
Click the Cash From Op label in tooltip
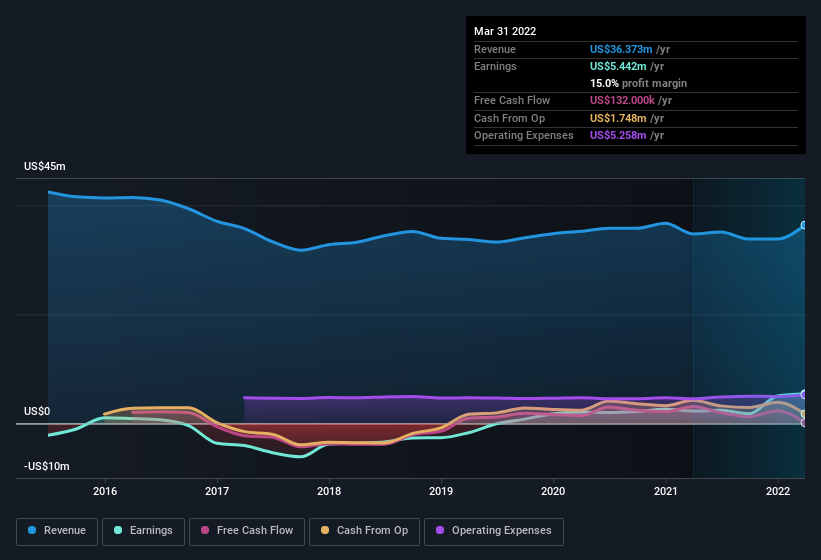pos(509,118)
